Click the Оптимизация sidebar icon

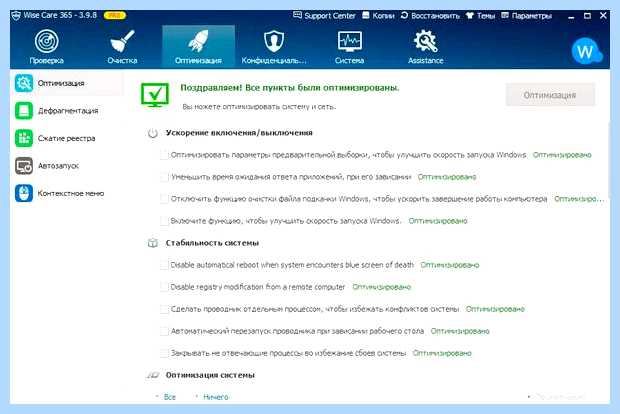[24, 83]
